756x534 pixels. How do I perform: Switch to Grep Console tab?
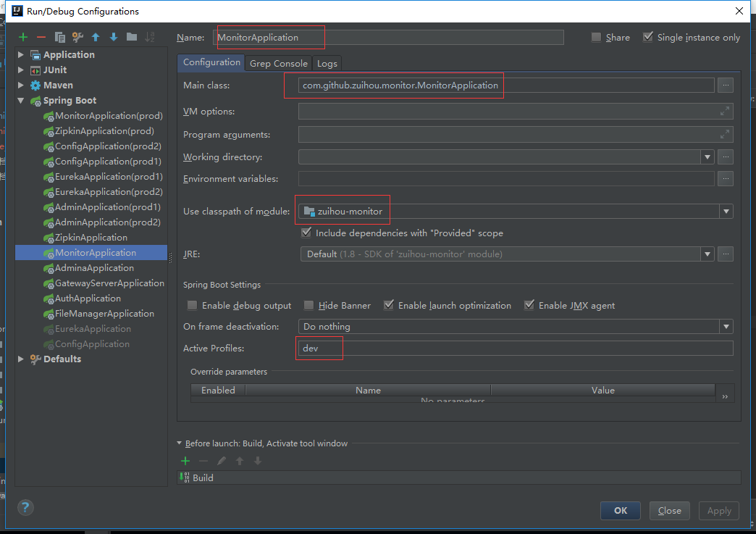click(278, 63)
